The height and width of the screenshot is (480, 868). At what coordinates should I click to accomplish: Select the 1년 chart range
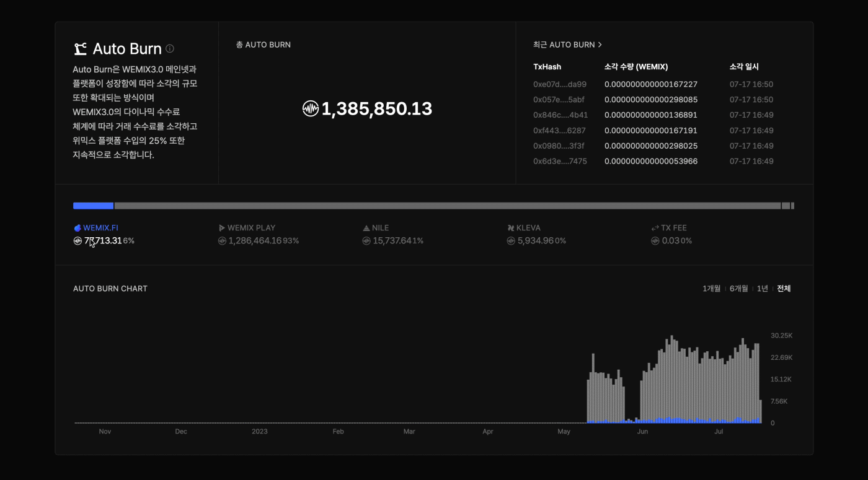tap(763, 289)
